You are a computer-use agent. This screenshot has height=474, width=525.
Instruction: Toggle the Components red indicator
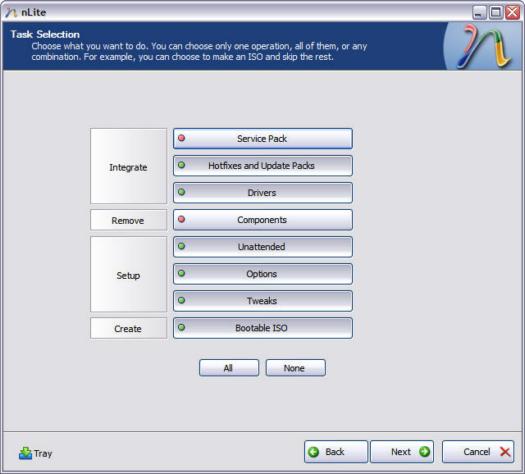pyautogui.click(x=181, y=219)
